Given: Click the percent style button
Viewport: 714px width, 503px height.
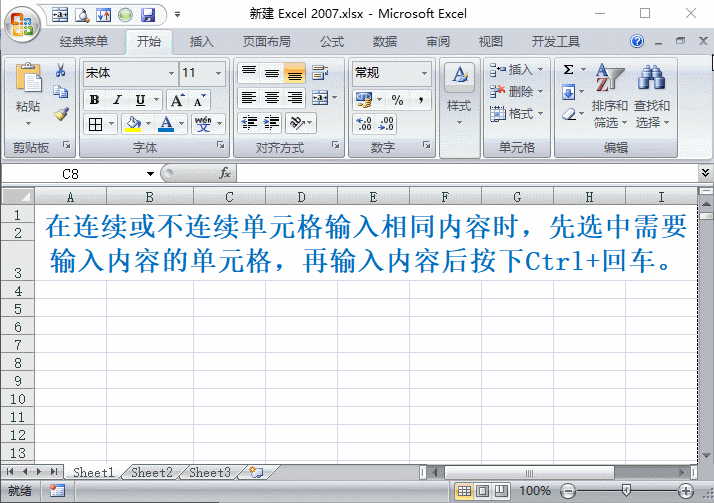Looking at the screenshot, I should (396, 99).
